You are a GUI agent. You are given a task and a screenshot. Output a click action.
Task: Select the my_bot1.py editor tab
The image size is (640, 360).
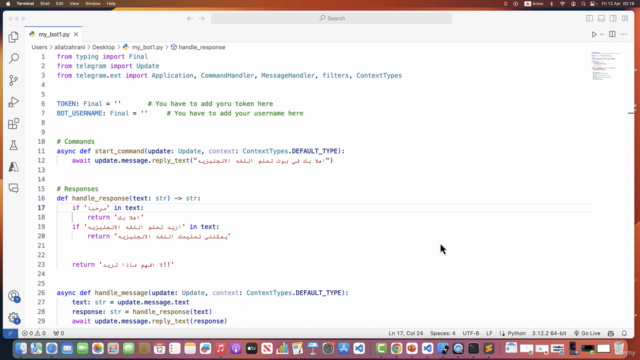coord(53,34)
